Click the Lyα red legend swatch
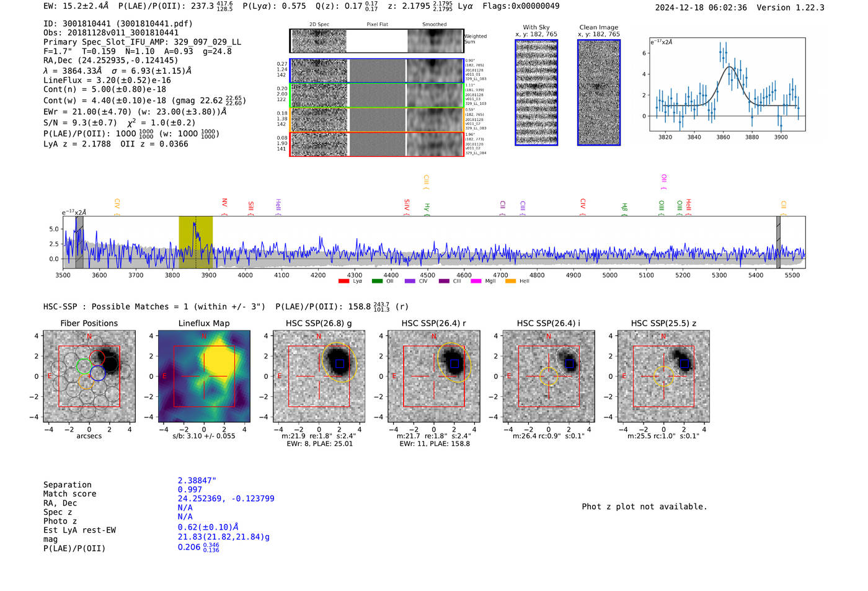 click(343, 282)
